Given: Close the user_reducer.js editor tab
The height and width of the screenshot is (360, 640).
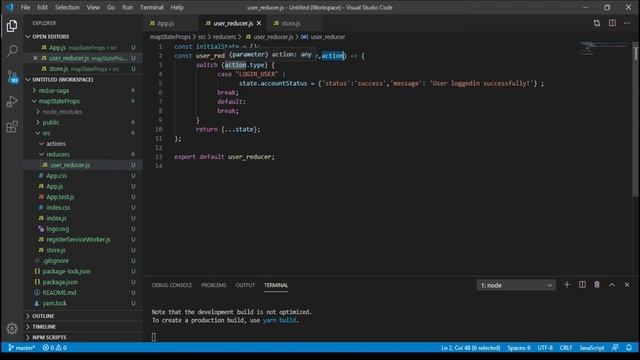Looking at the screenshot, I should click(259, 23).
